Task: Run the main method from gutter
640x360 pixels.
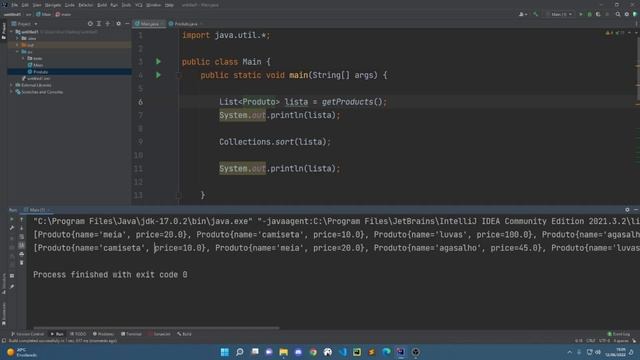Action: 158,75
